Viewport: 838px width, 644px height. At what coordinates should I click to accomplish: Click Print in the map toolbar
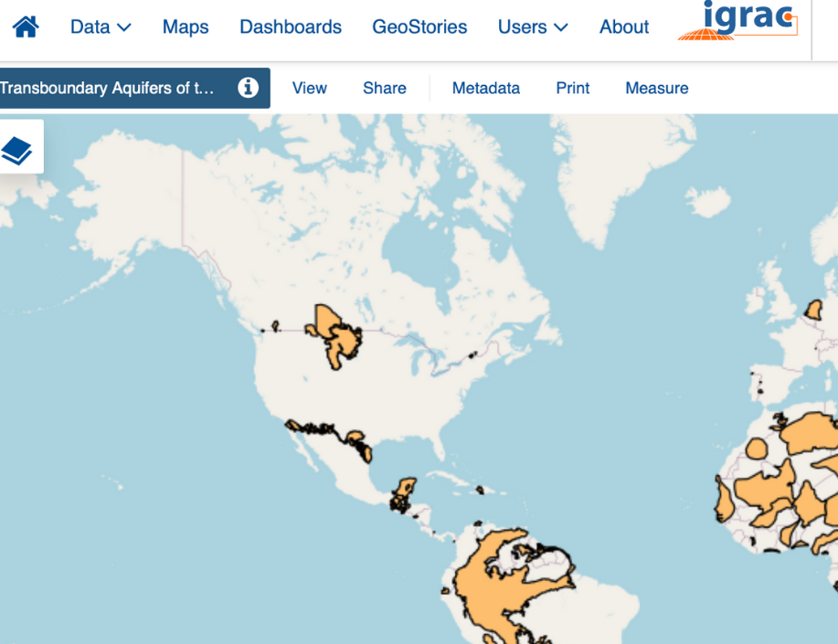coord(572,88)
